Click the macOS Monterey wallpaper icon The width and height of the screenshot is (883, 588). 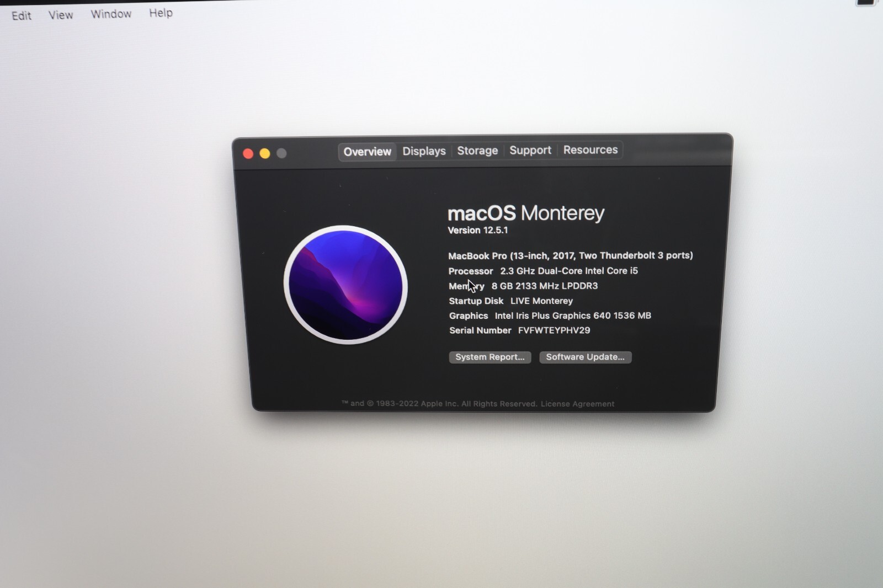(x=346, y=285)
